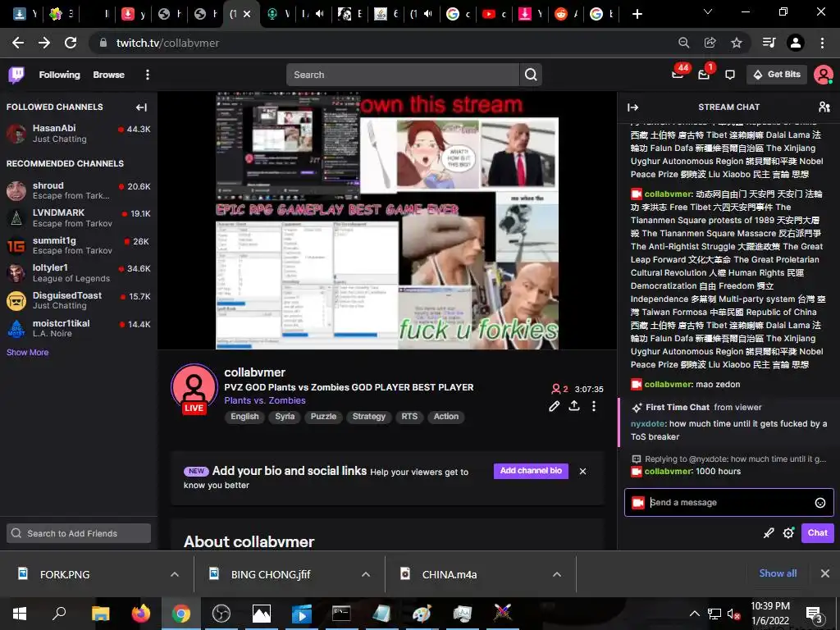Switch to the YouTube browser tab
Screen dimensions: 840x630
click(495, 14)
